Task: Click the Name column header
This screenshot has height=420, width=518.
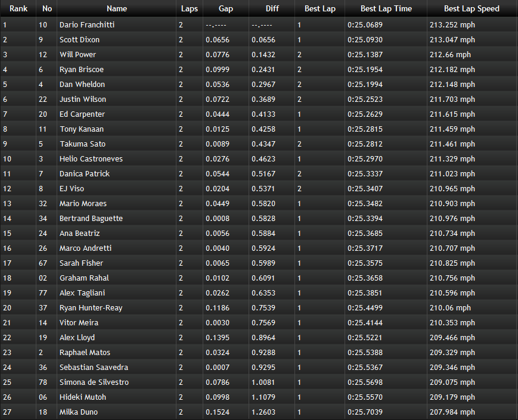Action: coord(116,8)
